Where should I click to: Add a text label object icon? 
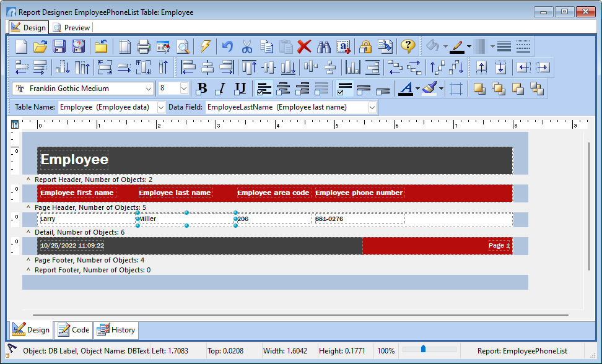pos(343,46)
